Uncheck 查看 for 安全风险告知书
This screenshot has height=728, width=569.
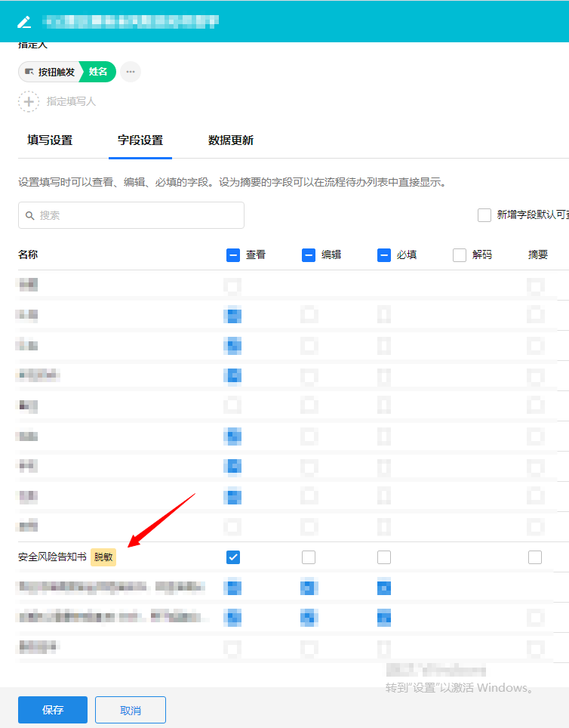pyautogui.click(x=233, y=557)
